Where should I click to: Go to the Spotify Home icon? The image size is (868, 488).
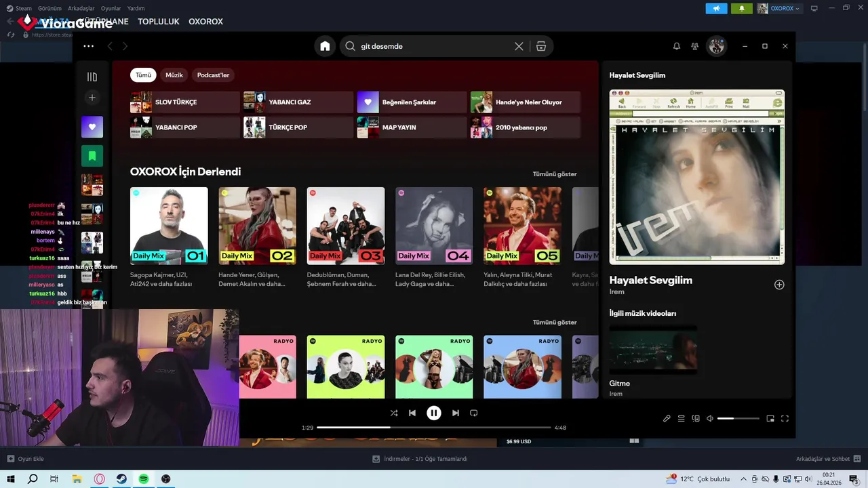pyautogui.click(x=325, y=46)
